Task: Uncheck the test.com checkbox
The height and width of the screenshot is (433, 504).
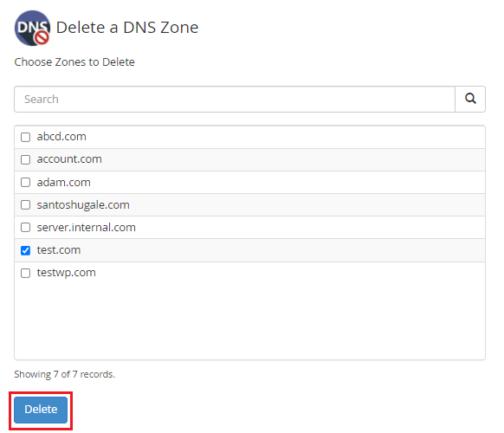Action: point(25,250)
